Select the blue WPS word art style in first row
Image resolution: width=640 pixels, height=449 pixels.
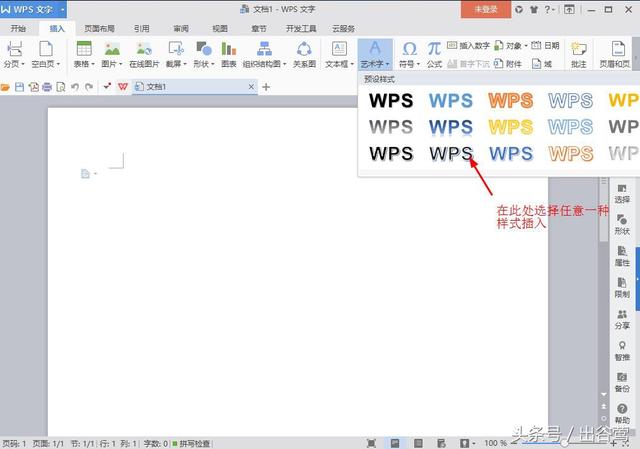[x=451, y=100]
